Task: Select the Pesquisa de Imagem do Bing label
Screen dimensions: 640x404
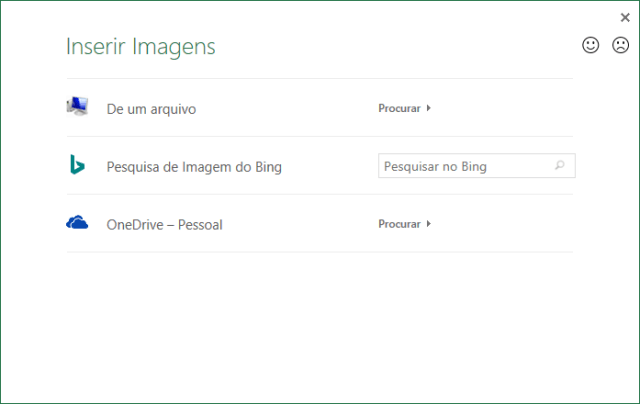Action: [194, 167]
